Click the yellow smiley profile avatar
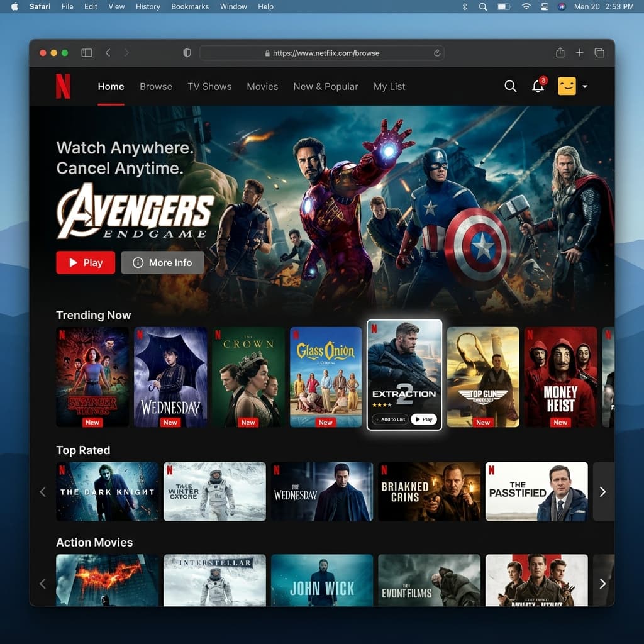This screenshot has height=644, width=644. (567, 86)
